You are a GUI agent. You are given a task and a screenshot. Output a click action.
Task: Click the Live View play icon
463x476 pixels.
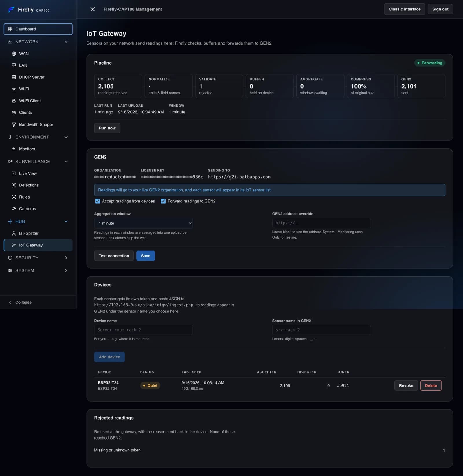tap(14, 173)
